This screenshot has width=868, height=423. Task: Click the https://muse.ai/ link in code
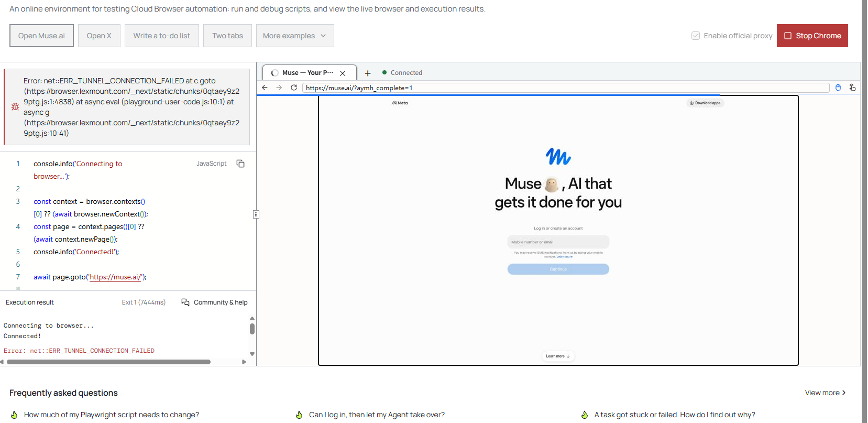[116, 277]
